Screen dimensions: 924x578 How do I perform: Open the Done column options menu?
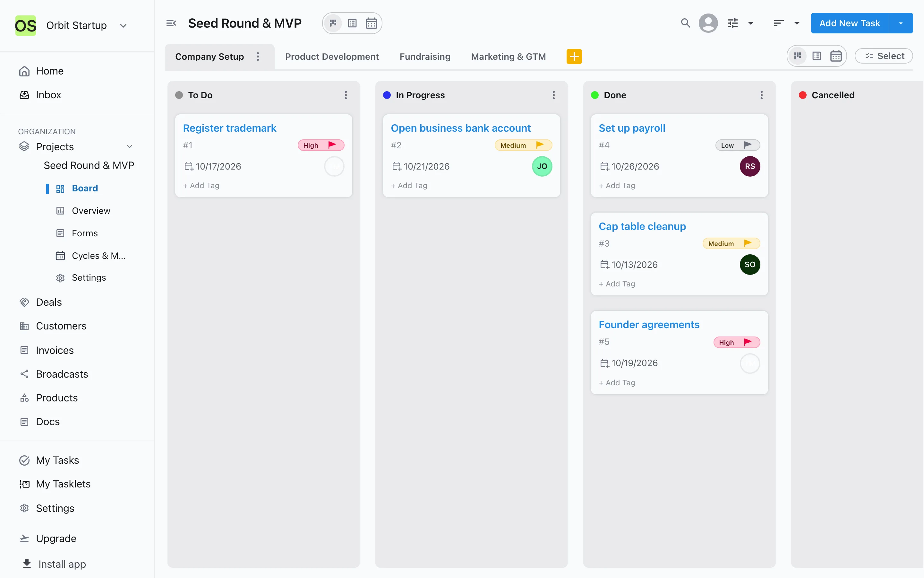(761, 95)
